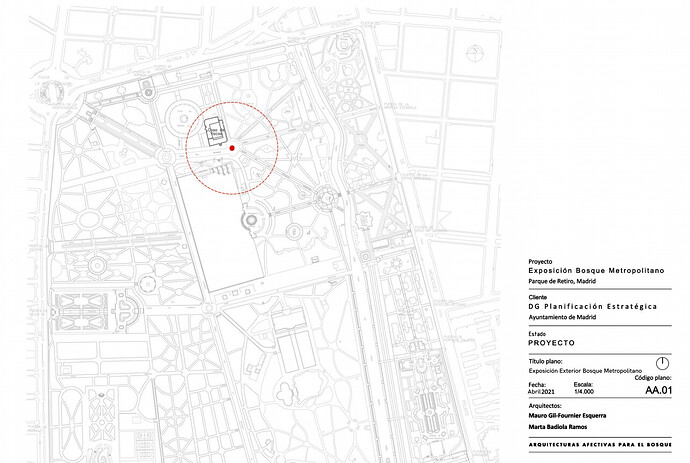690x463 pixels.
Task: Click the PROYECTO status text
Action: (x=551, y=343)
